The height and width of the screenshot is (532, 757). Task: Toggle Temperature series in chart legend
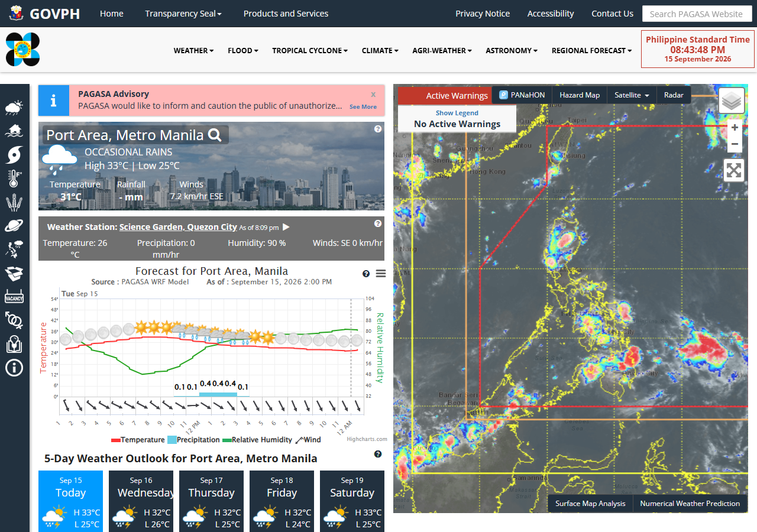tap(138, 440)
